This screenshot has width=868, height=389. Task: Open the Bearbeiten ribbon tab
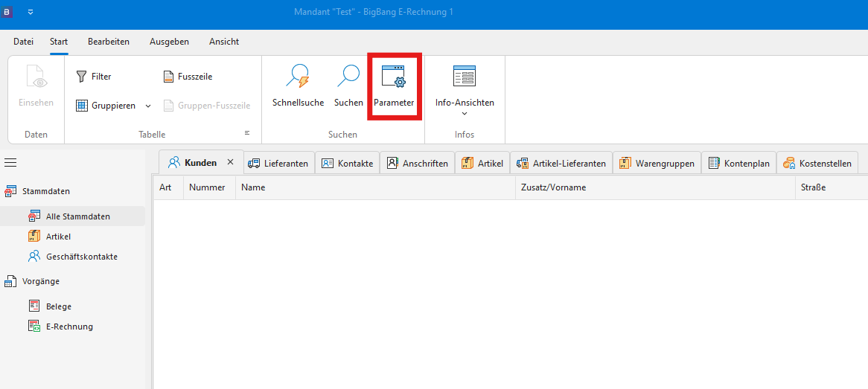[x=109, y=42]
